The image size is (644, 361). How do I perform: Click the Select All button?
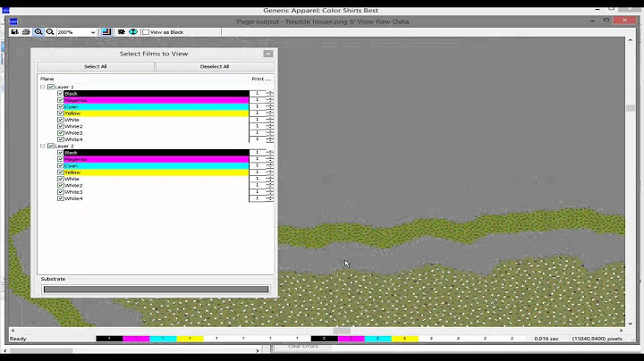[x=96, y=66]
